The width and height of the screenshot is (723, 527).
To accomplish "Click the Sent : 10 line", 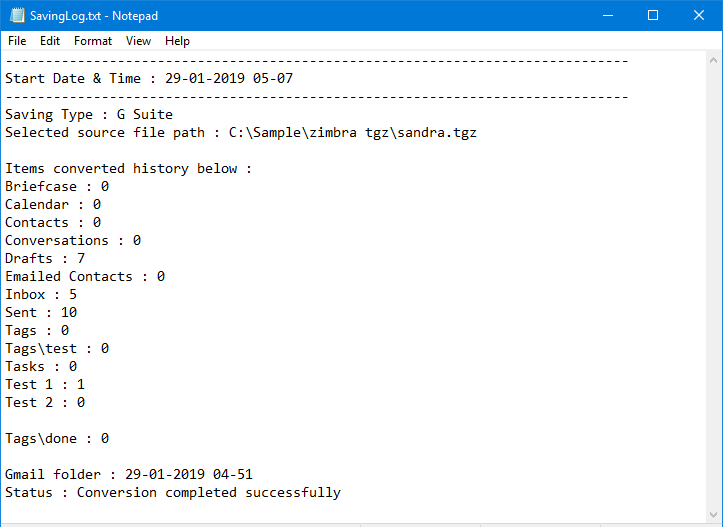I will 41,313.
